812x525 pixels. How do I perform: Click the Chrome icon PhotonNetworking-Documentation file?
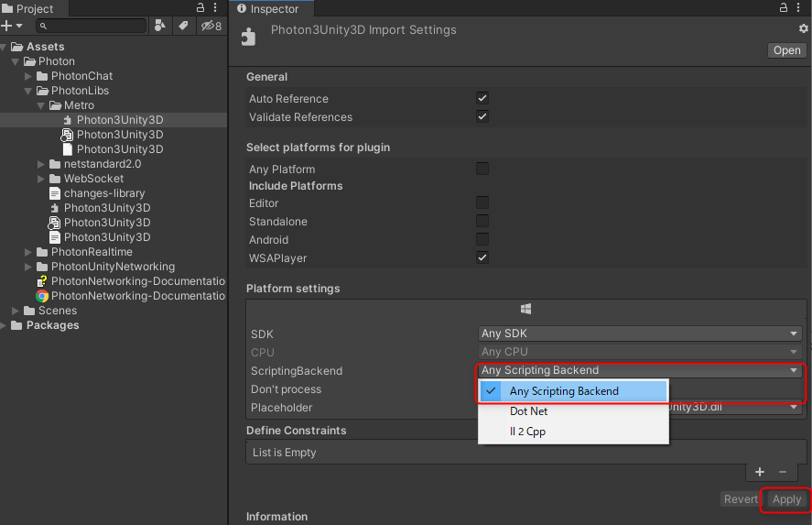pyautogui.click(x=42, y=296)
